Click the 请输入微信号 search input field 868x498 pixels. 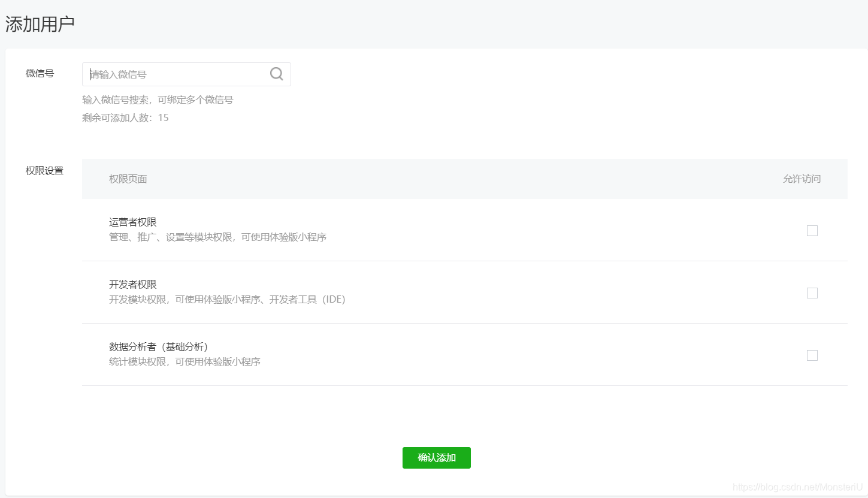(x=174, y=73)
